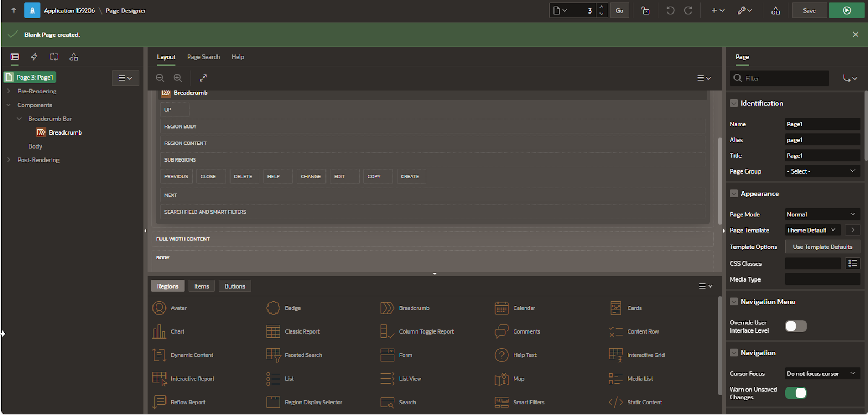The image size is (868, 415).
Task: Collapse the Identification section
Action: [734, 103]
